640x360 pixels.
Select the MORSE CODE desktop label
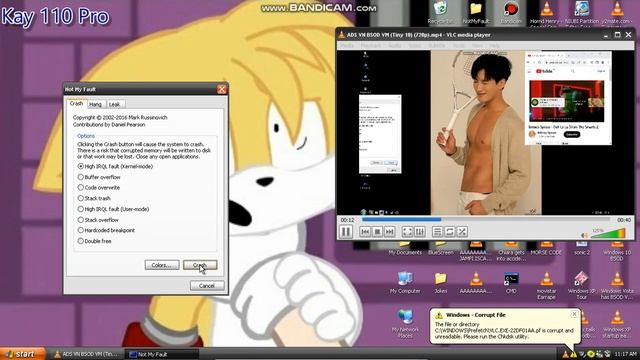[546, 253]
